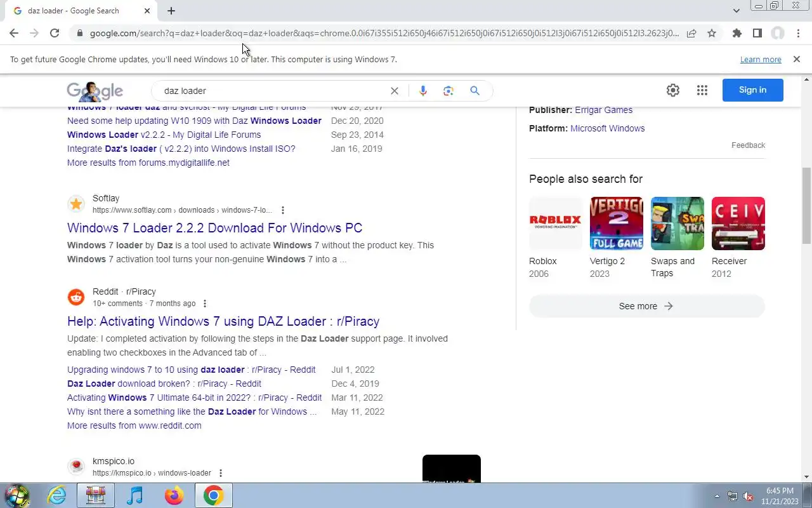Open More results from www.reddit.com
This screenshot has width=812, height=508.
(x=134, y=425)
